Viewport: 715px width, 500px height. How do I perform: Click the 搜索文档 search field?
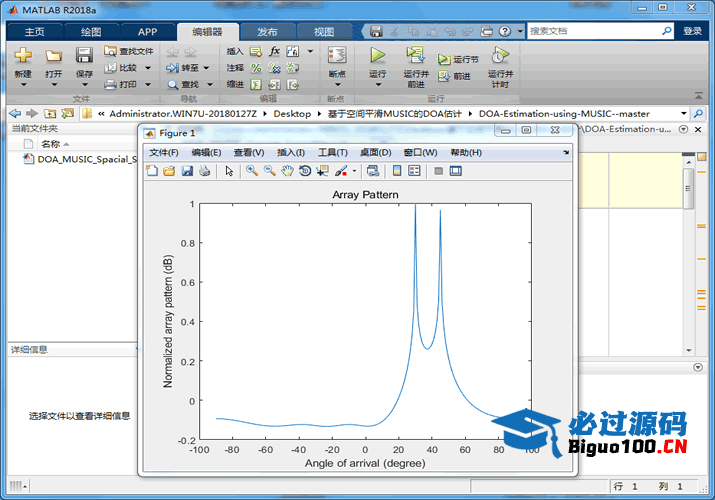point(595,31)
